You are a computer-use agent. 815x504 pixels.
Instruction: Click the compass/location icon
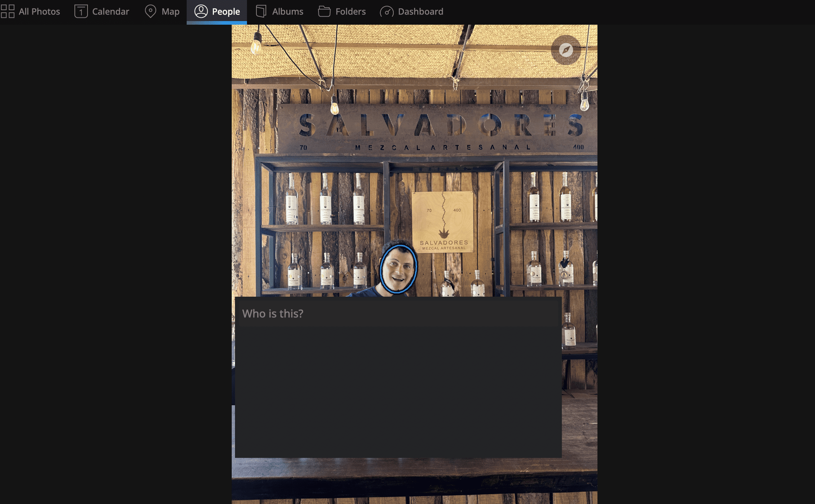565,49
